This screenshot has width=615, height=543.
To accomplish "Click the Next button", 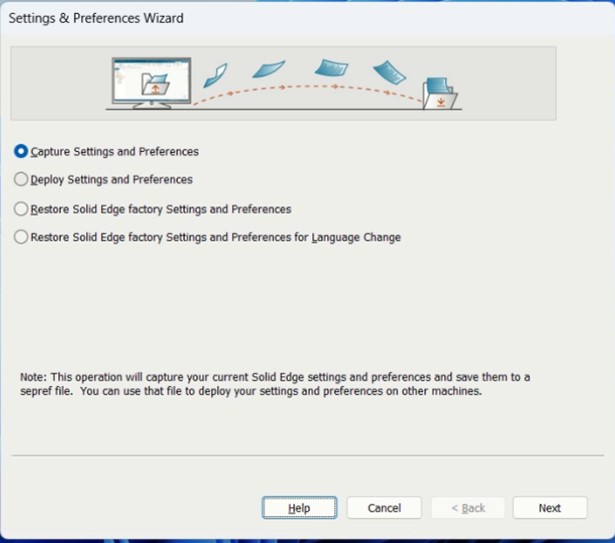I will tap(549, 508).
